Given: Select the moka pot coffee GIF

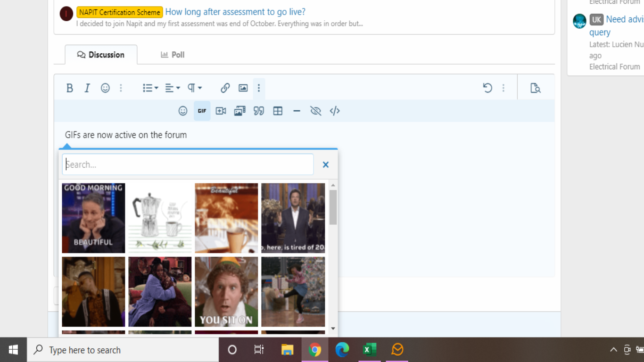Looking at the screenshot, I should 160,218.
